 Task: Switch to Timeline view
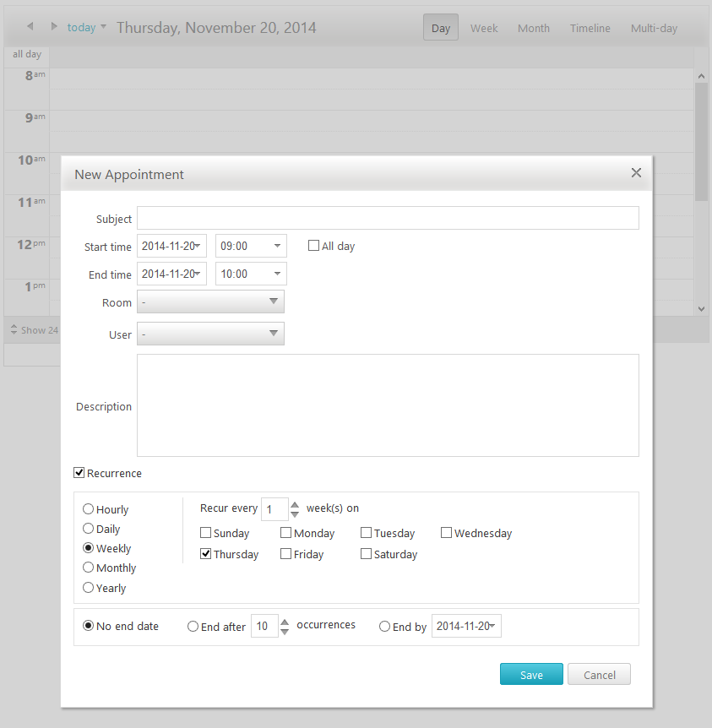590,28
